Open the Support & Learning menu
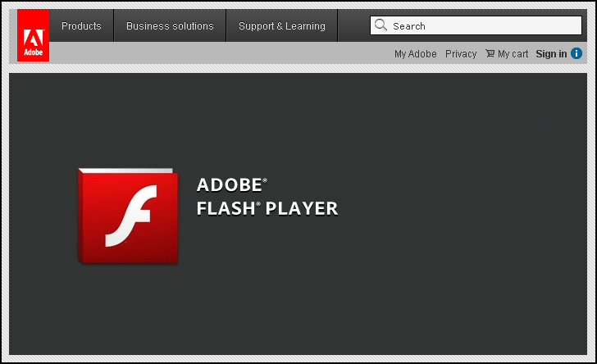597x364 pixels. [x=281, y=26]
